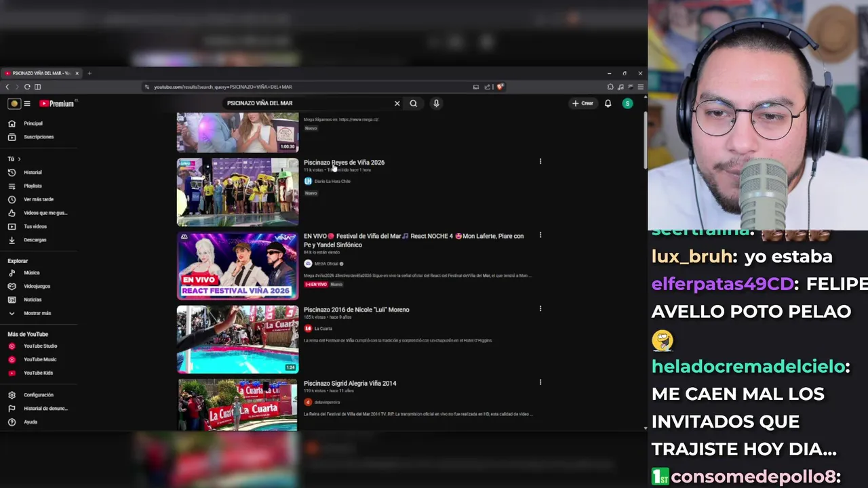Open La Cuarta channel link

323,329
